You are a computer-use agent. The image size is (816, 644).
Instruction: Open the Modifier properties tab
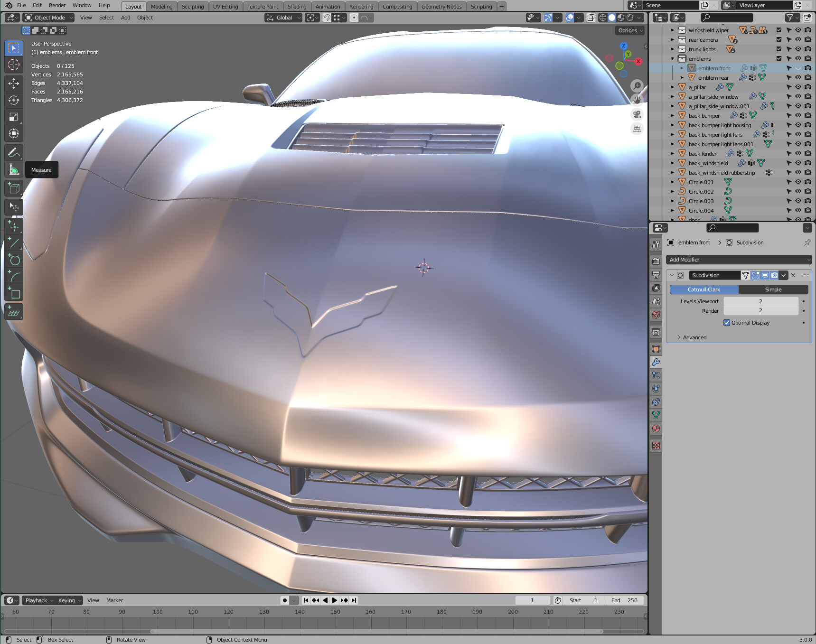(656, 362)
